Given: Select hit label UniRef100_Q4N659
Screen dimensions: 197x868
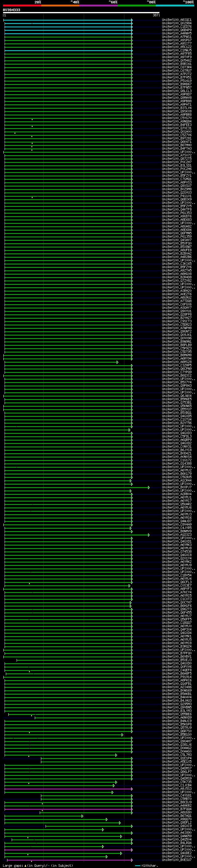Looking at the screenshot, I should pos(177,836).
